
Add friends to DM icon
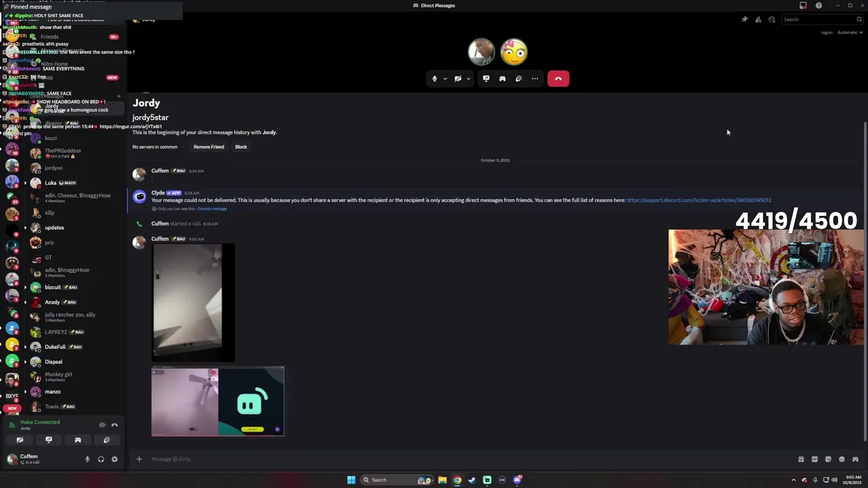point(758,20)
